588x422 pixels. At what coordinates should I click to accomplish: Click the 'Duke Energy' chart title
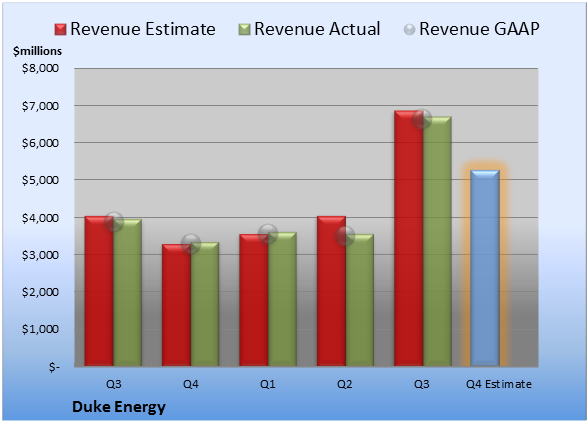coord(119,407)
